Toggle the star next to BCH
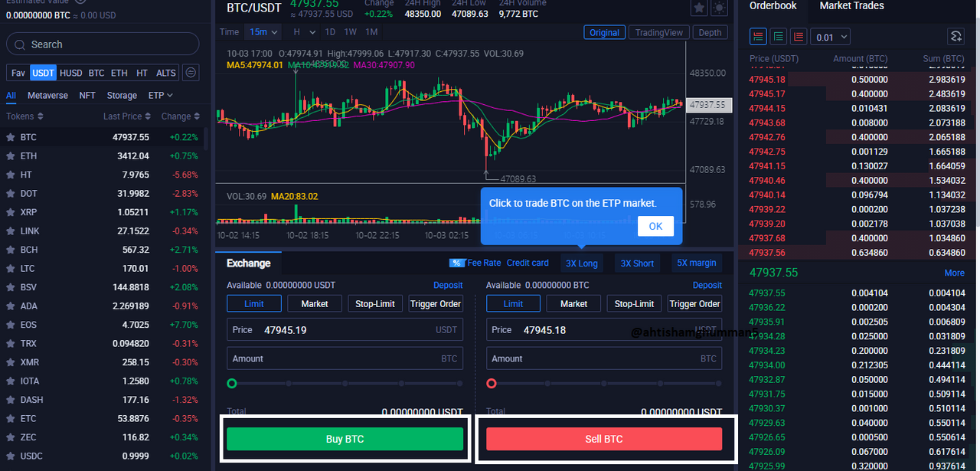Screen dimensions: 980x471 point(11,250)
